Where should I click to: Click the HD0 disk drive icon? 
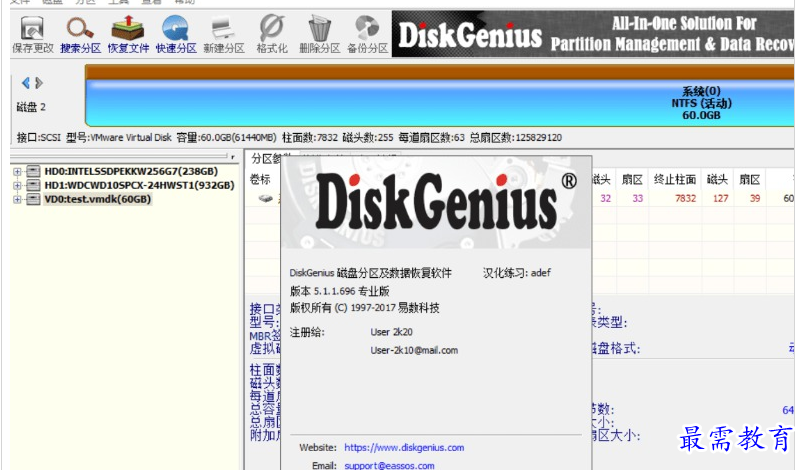point(33,172)
